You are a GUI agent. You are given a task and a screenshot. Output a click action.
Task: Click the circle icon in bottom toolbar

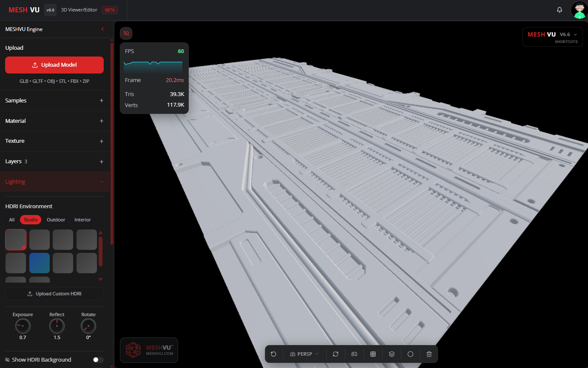(x=410, y=354)
